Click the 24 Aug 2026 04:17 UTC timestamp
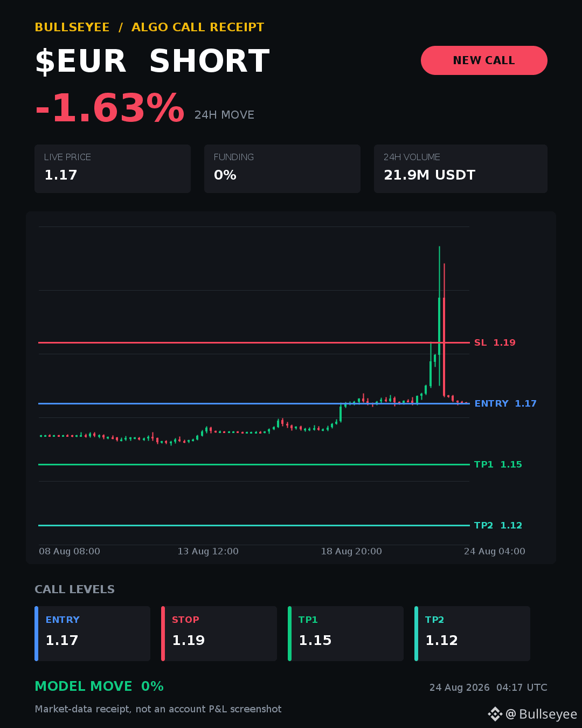Viewport: 582px width, 728px height. click(488, 688)
